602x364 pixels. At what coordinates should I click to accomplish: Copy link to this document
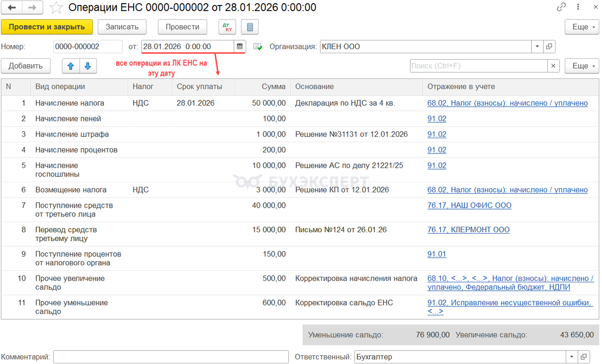click(x=562, y=7)
